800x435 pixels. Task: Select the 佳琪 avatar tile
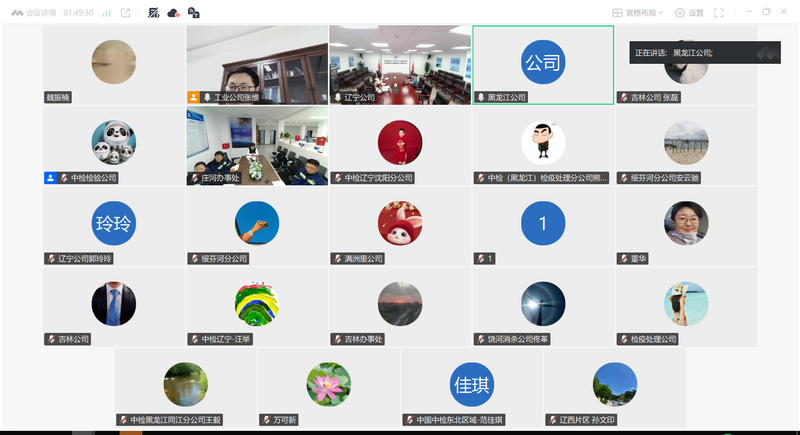pyautogui.click(x=471, y=387)
